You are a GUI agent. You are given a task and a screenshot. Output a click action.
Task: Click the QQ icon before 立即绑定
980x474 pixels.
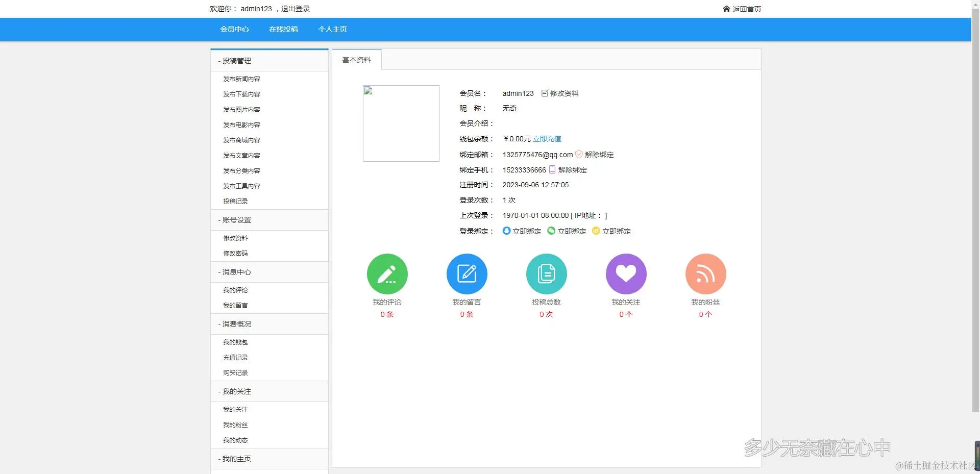(506, 231)
